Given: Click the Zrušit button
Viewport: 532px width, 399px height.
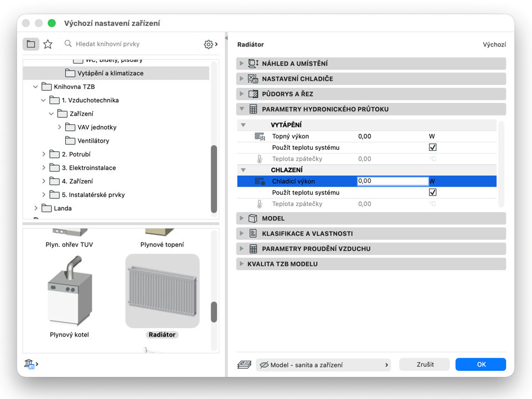Looking at the screenshot, I should [425, 364].
